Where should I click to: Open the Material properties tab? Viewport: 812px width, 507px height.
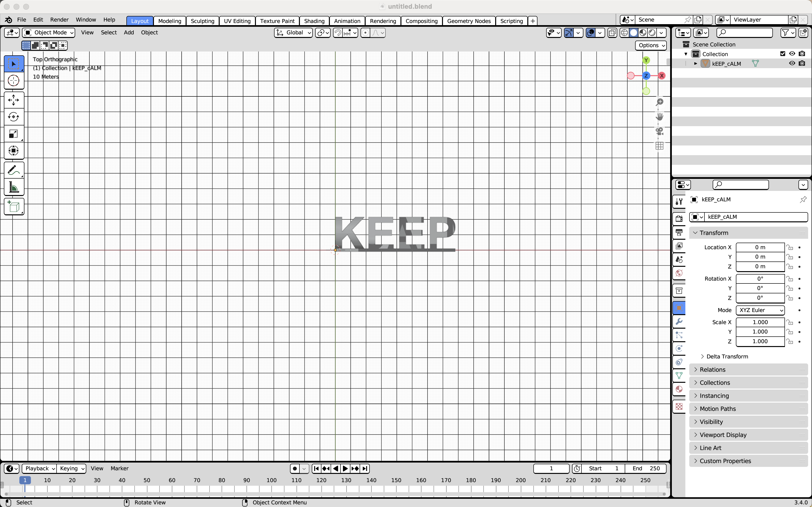679,389
